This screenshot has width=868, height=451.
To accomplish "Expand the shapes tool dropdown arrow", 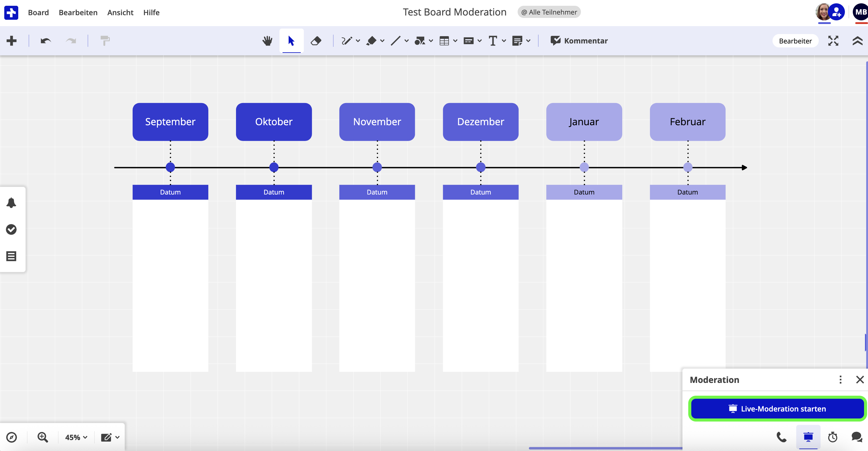I will (x=431, y=41).
